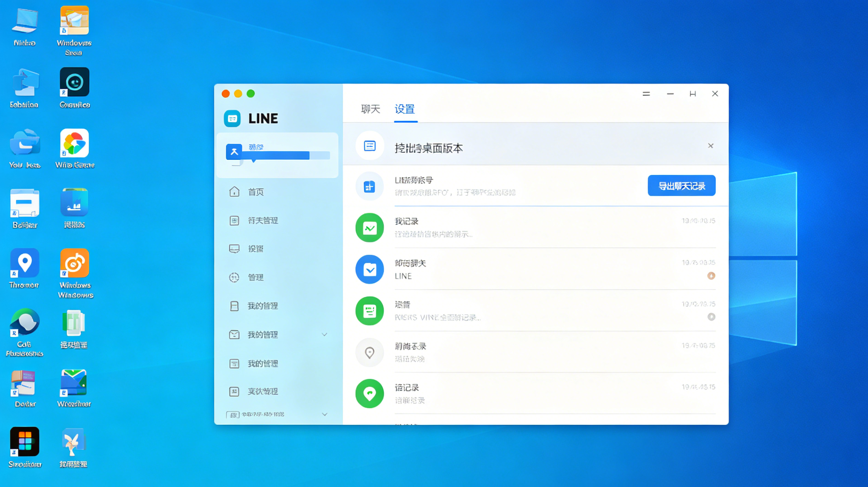This screenshot has width=868, height=487.
Task: Click the yellow traffic-light button in LINE window
Action: point(238,94)
